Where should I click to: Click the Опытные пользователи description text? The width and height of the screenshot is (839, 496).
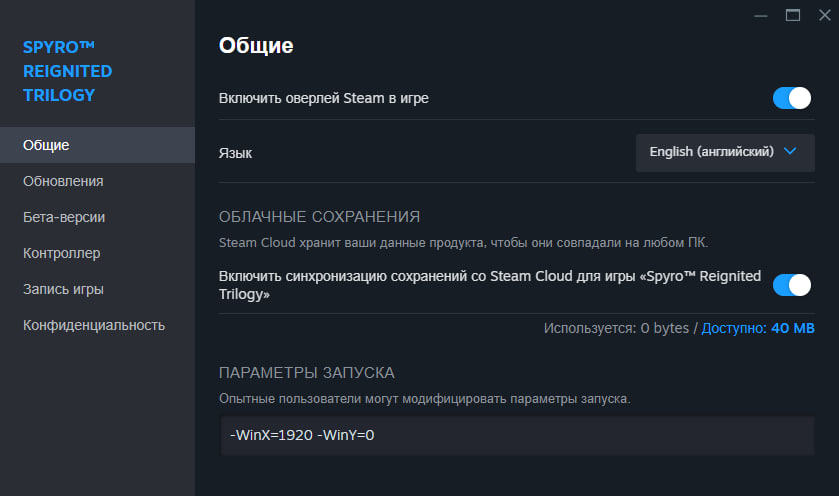click(x=424, y=399)
